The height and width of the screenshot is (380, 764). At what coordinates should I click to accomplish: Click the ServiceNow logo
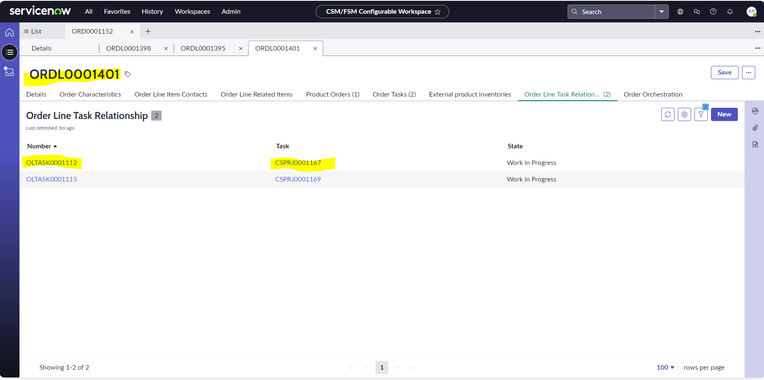point(40,11)
